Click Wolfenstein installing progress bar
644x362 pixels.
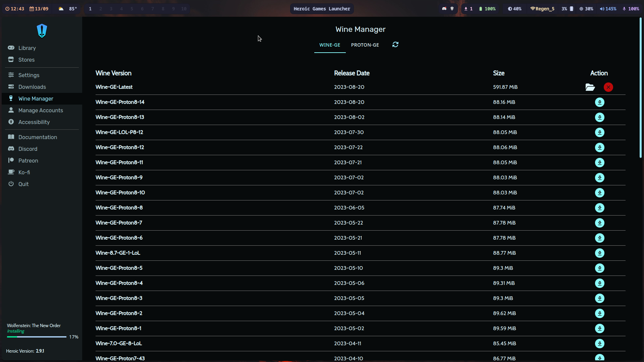(37, 337)
